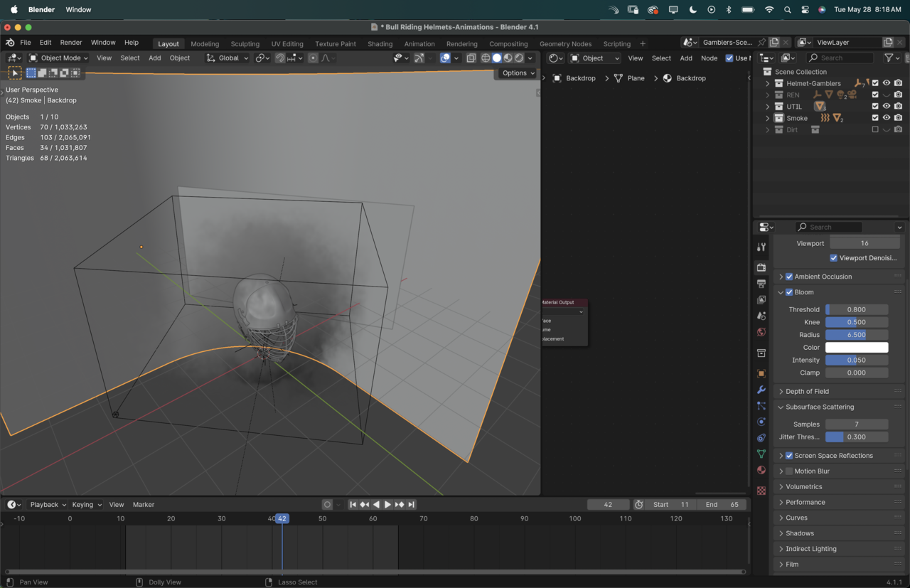Click the node editor Node menu

coord(709,58)
